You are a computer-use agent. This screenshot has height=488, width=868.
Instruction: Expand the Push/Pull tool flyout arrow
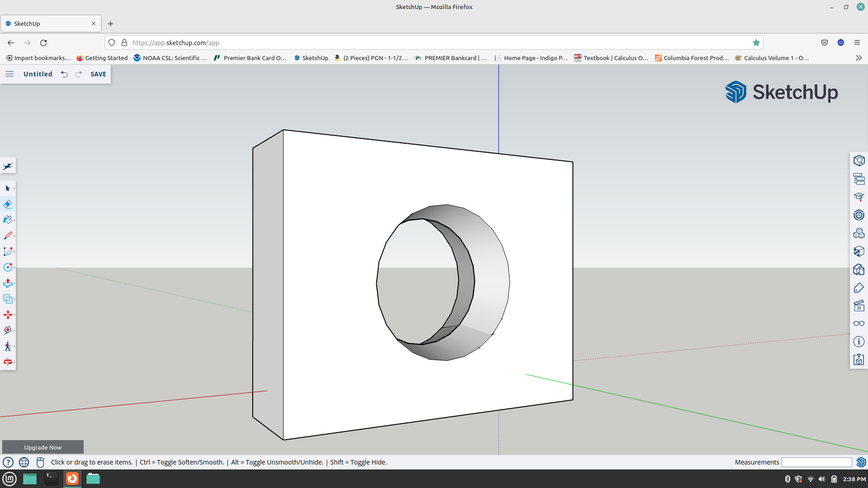pyautogui.click(x=14, y=283)
